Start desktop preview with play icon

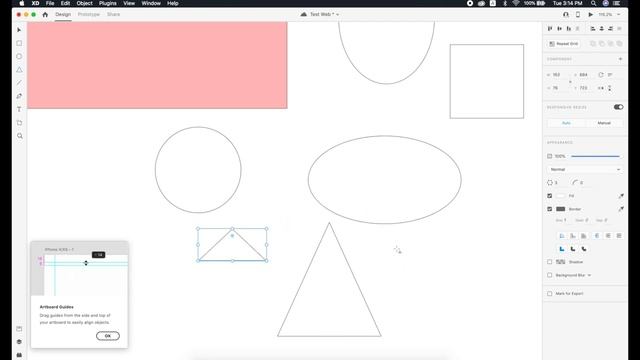590,14
